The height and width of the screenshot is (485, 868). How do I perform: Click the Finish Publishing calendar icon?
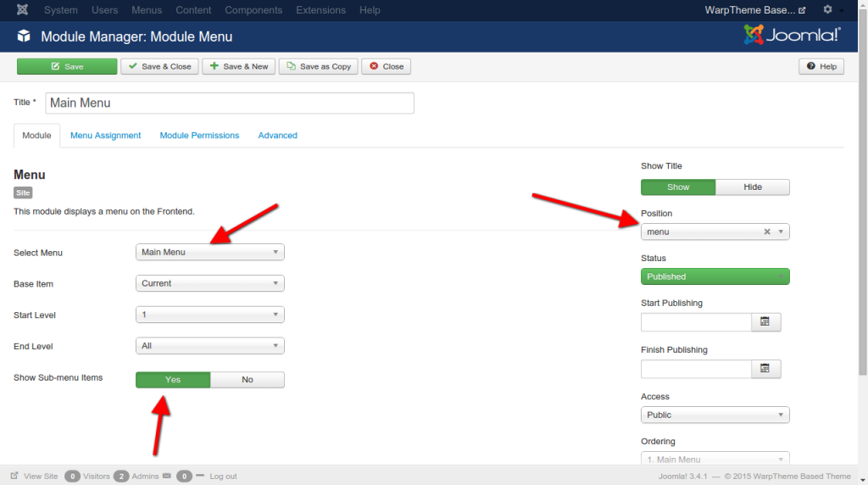tap(765, 368)
